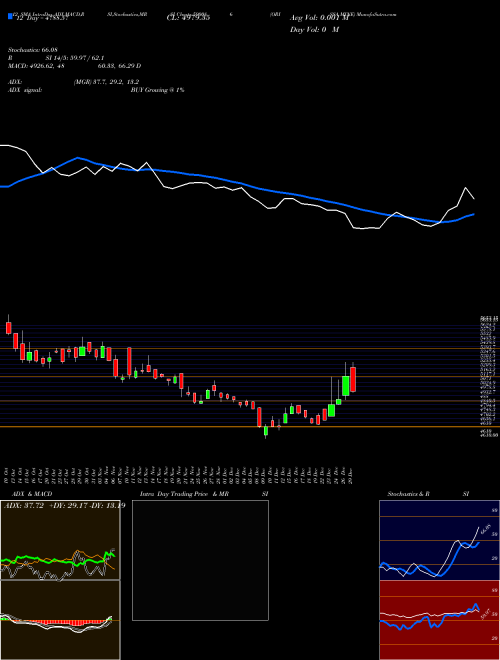Click the green lowest candlestick at the chart bottom
This screenshot has width=500, height=660.
click(x=266, y=431)
